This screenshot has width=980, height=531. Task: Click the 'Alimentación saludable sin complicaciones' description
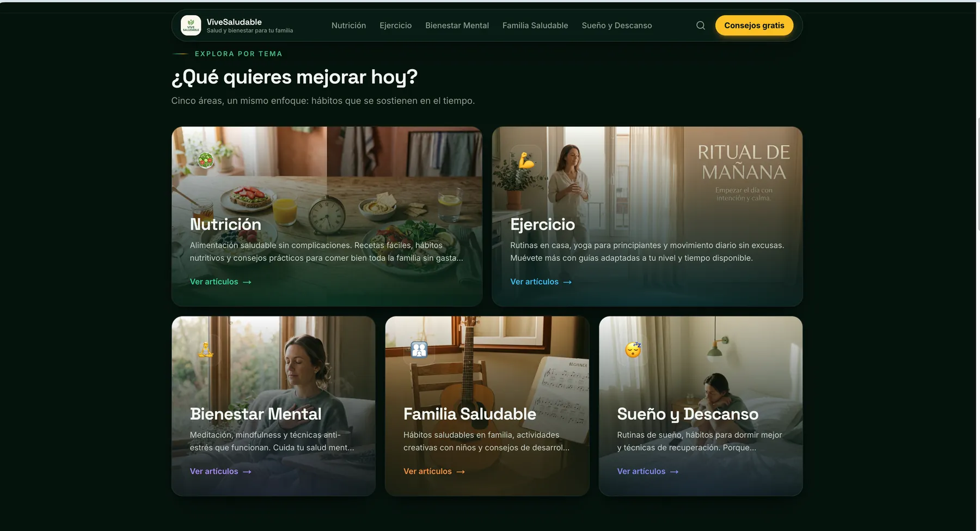click(x=327, y=252)
